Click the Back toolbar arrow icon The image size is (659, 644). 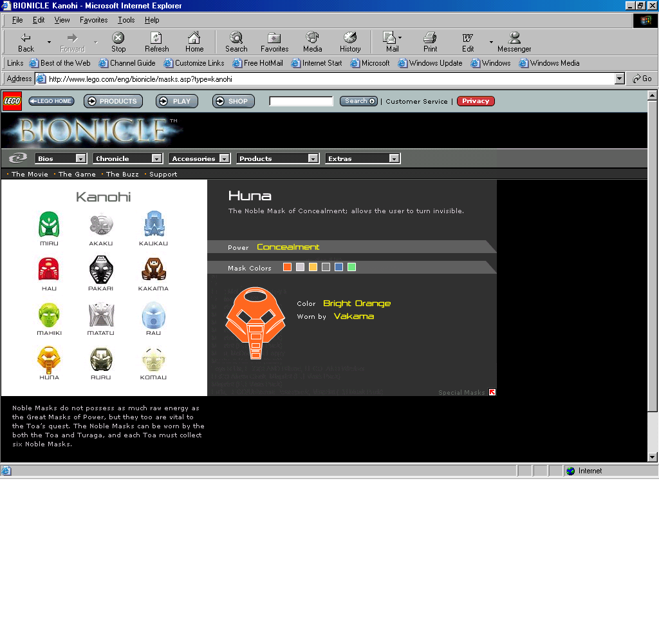pos(26,38)
